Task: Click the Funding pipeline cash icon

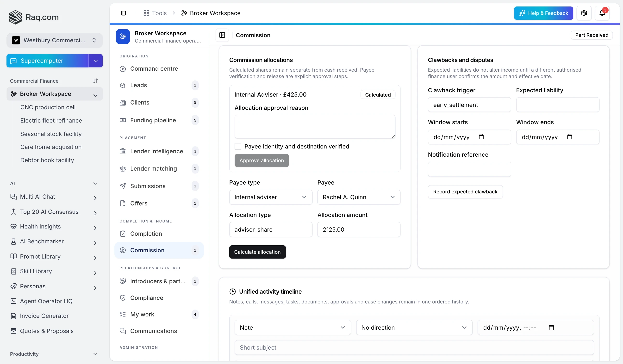Action: coord(123,120)
